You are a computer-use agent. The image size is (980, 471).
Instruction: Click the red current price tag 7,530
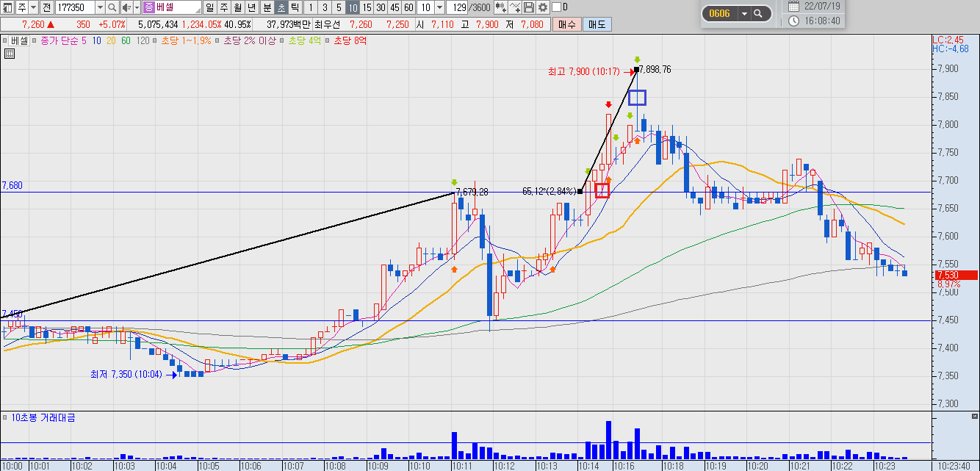[x=955, y=275]
